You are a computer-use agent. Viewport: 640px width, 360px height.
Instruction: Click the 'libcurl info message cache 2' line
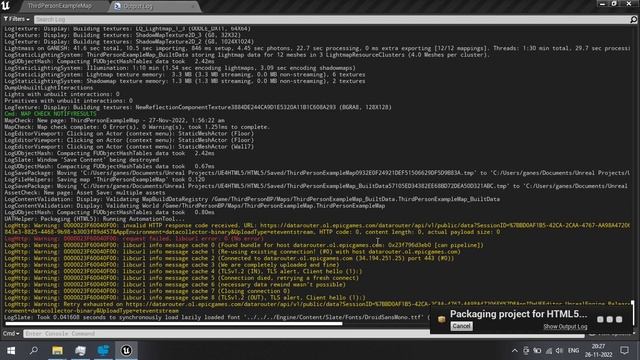coord(229,258)
